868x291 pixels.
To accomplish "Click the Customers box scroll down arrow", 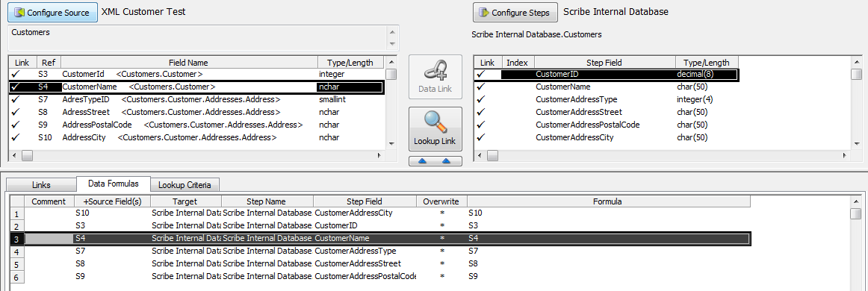I will (x=392, y=44).
